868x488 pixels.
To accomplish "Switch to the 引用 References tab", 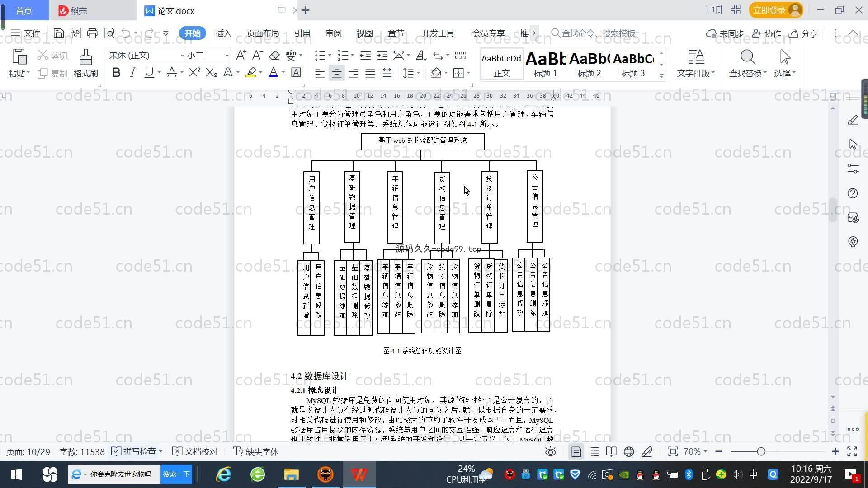I will [302, 33].
